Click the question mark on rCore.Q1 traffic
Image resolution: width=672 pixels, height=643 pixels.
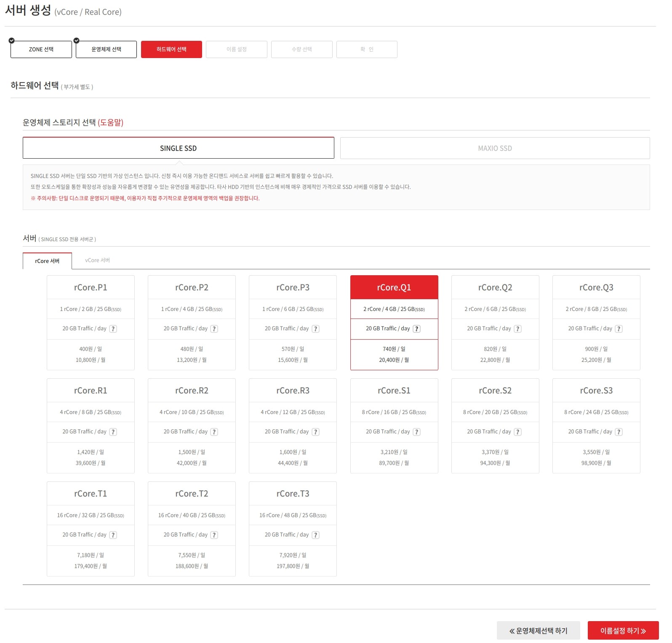point(416,329)
